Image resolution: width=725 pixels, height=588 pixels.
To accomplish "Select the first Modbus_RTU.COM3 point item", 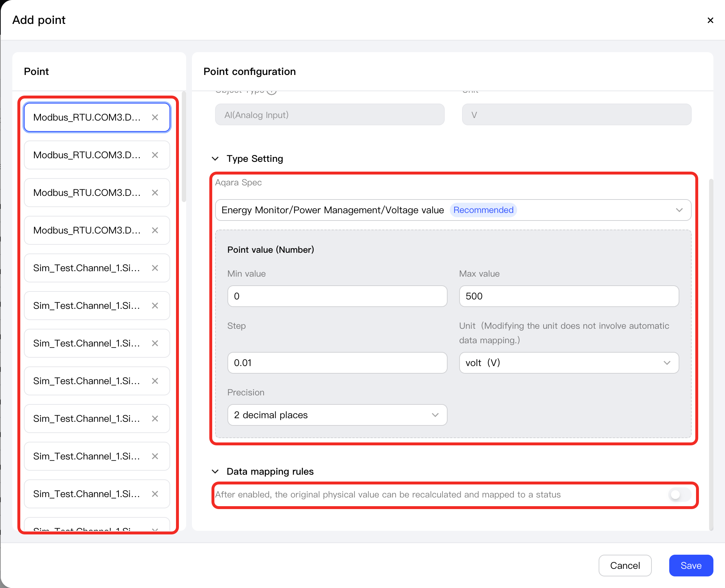I will click(x=97, y=117).
